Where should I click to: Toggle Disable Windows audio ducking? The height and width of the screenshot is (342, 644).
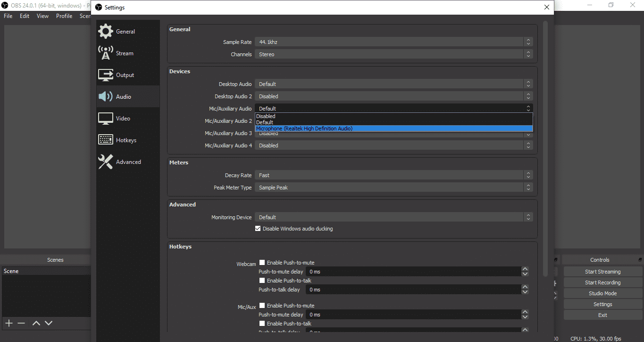tap(258, 229)
